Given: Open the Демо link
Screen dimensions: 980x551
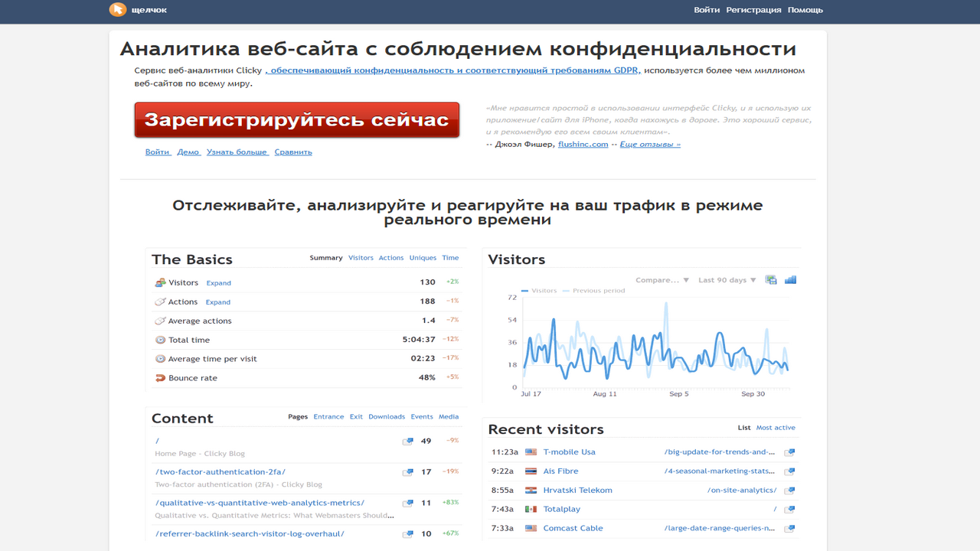Looking at the screenshot, I should coord(188,152).
